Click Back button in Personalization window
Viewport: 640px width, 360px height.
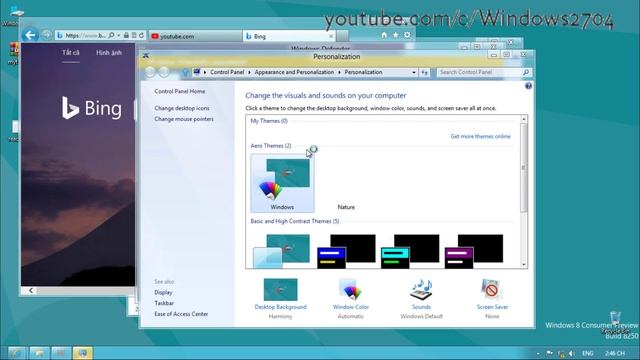(x=150, y=72)
